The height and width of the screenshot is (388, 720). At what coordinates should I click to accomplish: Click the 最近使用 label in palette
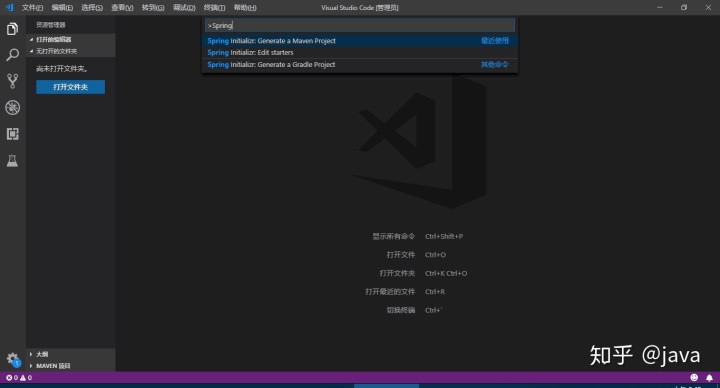tap(495, 40)
